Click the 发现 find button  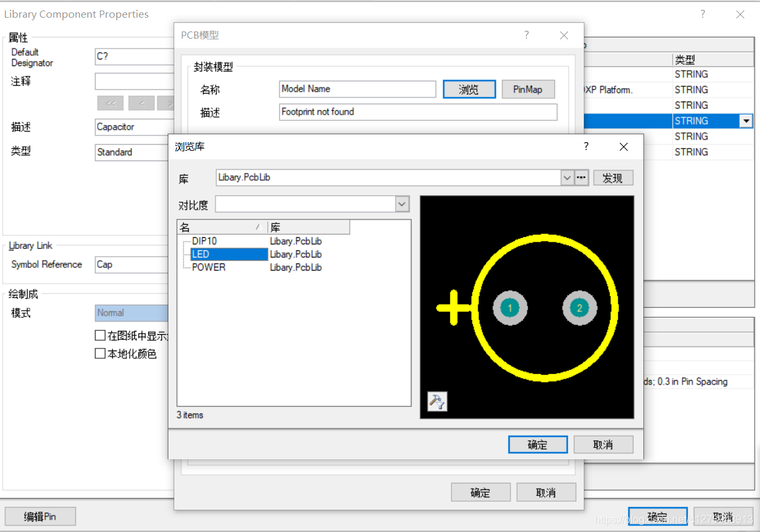click(x=613, y=178)
